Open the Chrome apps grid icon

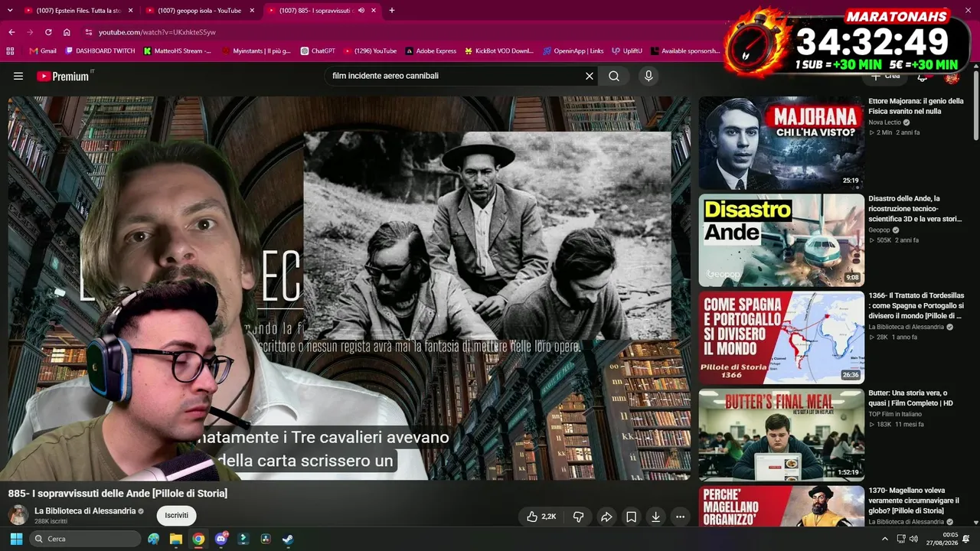click(x=10, y=51)
